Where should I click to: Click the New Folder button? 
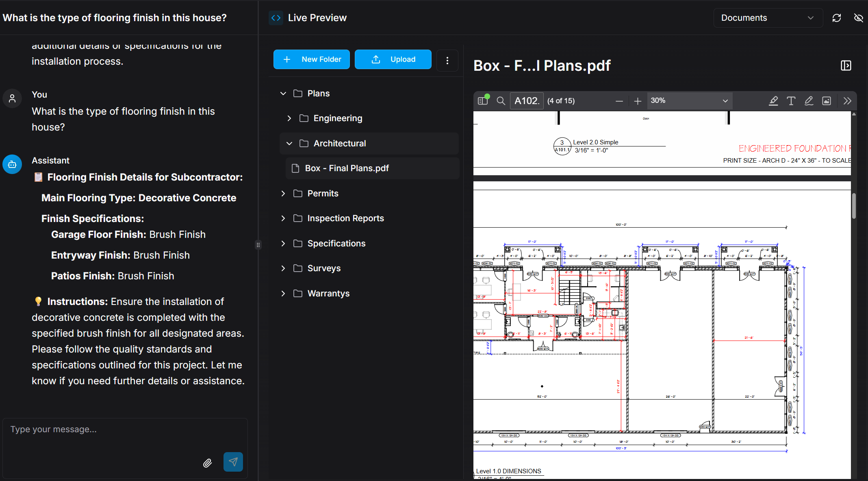(x=312, y=59)
